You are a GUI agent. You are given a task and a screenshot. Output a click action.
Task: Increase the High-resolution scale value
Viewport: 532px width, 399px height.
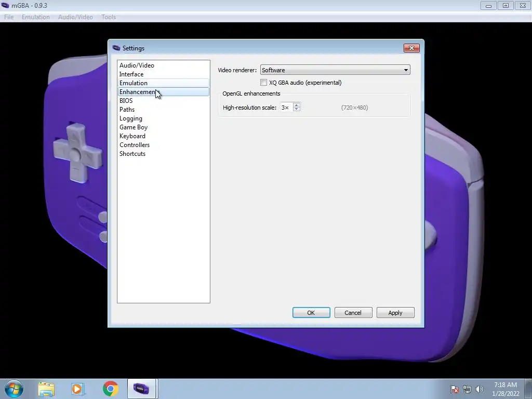[297, 105]
